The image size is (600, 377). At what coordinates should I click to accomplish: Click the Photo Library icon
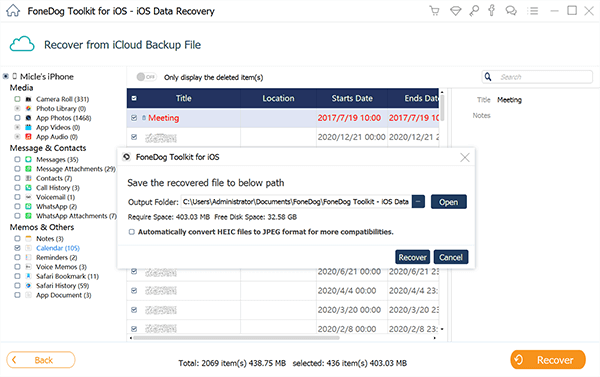[x=28, y=109]
